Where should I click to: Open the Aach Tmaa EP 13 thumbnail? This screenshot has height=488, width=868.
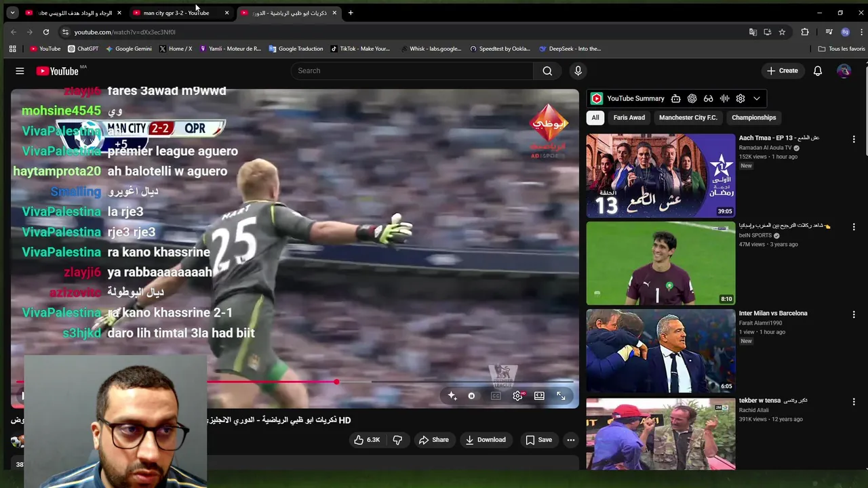(660, 176)
